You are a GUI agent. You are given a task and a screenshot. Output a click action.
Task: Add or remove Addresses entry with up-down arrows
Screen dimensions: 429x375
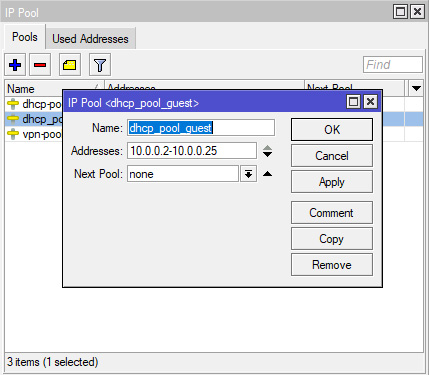pyautogui.click(x=267, y=151)
